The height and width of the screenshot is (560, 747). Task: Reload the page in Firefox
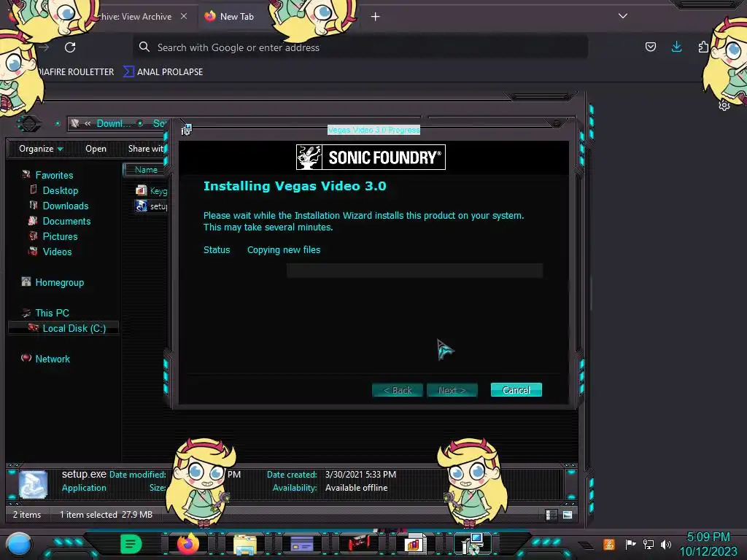[70, 47]
